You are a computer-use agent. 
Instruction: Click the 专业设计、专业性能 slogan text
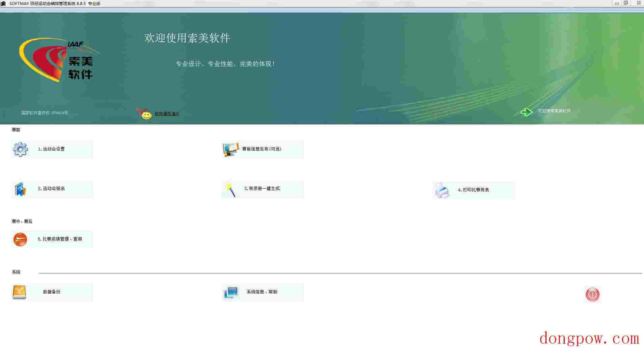225,64
